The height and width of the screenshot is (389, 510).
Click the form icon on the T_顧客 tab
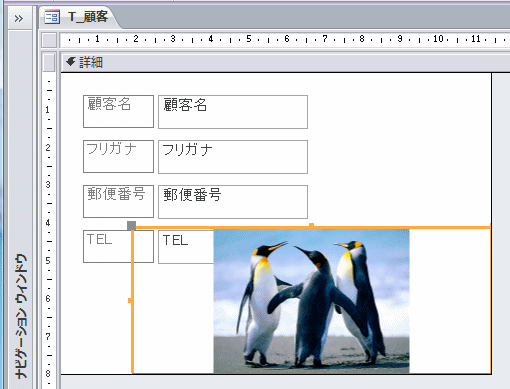coord(52,17)
